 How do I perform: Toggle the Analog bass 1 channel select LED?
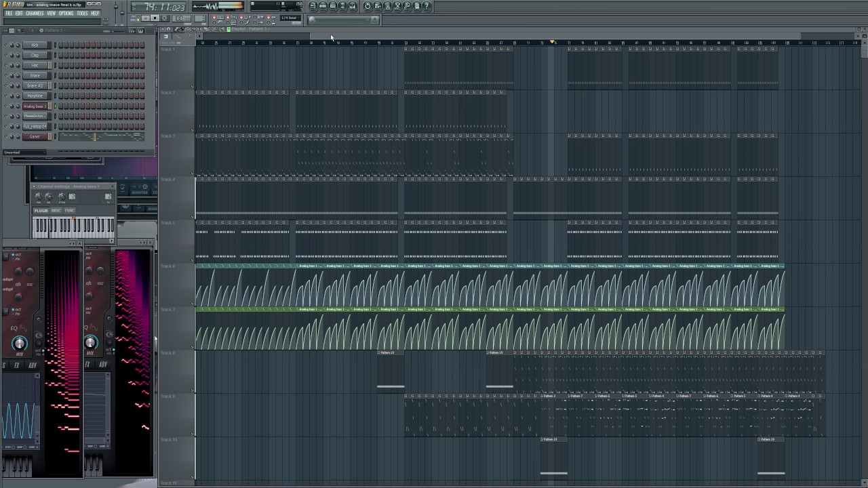point(55,106)
